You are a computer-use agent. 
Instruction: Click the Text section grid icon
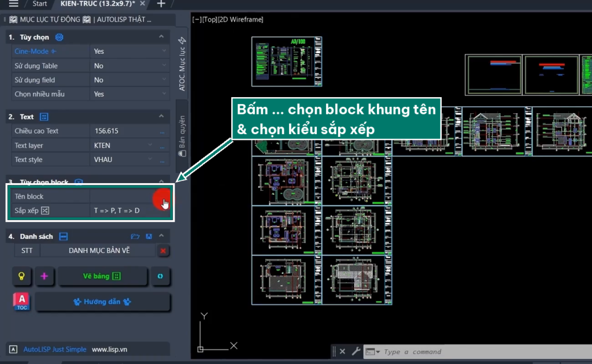click(44, 117)
